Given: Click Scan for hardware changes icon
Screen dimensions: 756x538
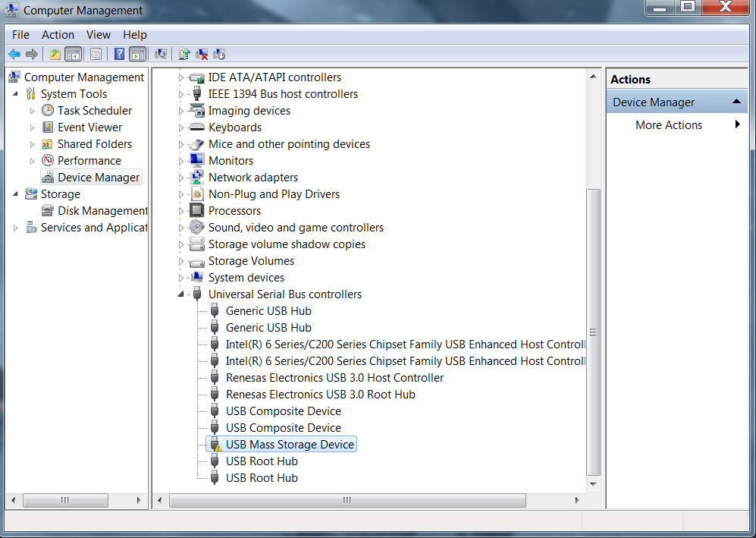Looking at the screenshot, I should [160, 54].
